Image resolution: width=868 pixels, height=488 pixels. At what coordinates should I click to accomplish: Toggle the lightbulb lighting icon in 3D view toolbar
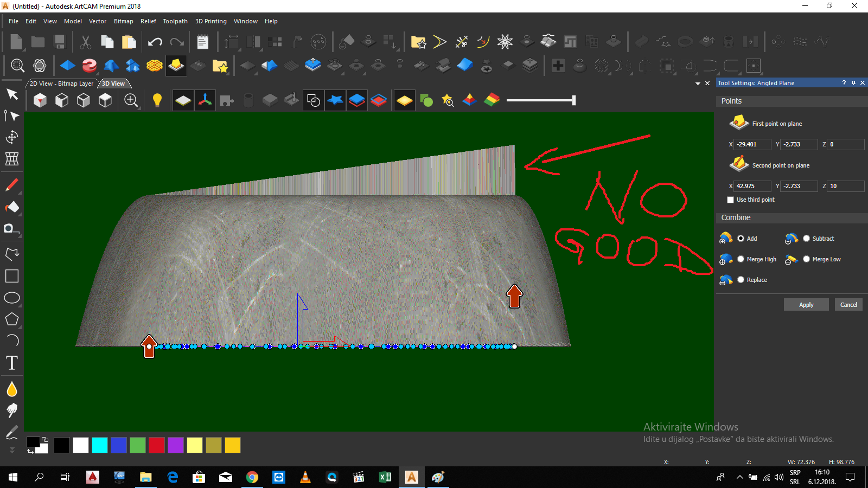click(x=157, y=100)
